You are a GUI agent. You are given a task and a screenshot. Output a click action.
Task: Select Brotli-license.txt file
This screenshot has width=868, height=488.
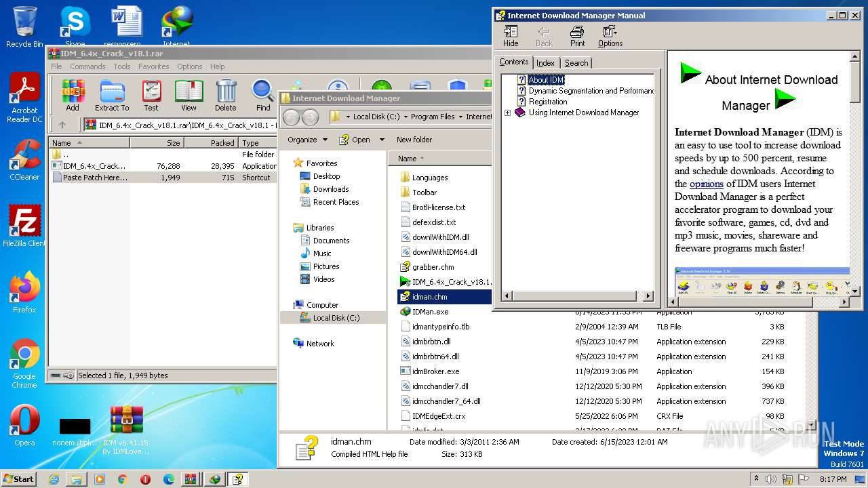pyautogui.click(x=439, y=207)
